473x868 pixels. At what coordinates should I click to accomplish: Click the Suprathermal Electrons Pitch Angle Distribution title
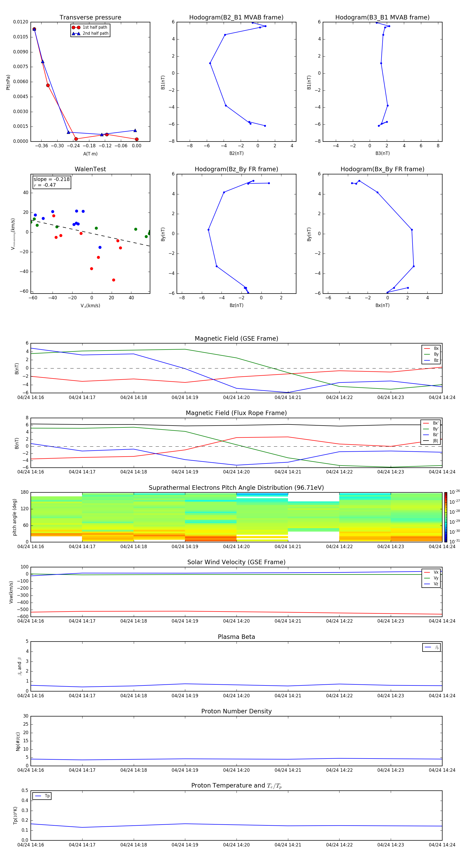point(236,488)
